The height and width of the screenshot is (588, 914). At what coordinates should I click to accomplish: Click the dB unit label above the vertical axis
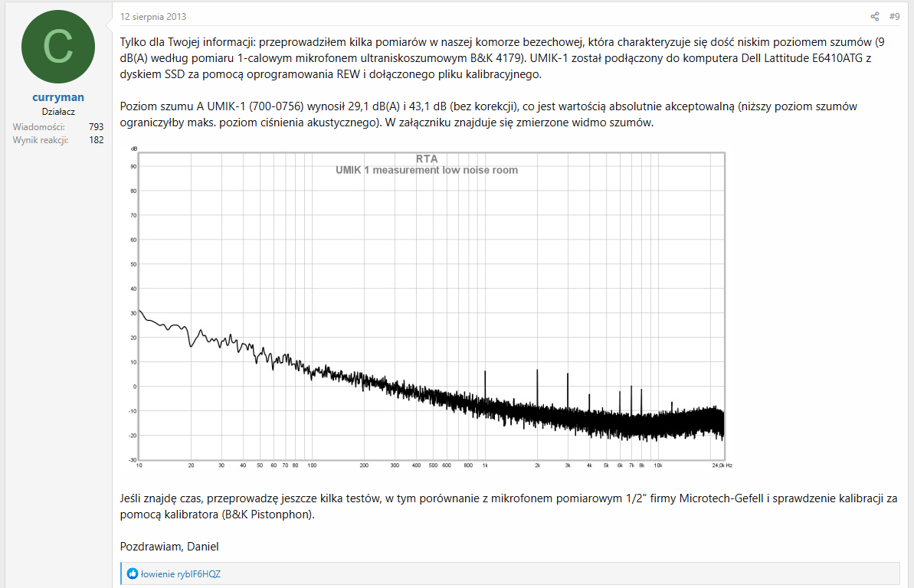pyautogui.click(x=134, y=148)
